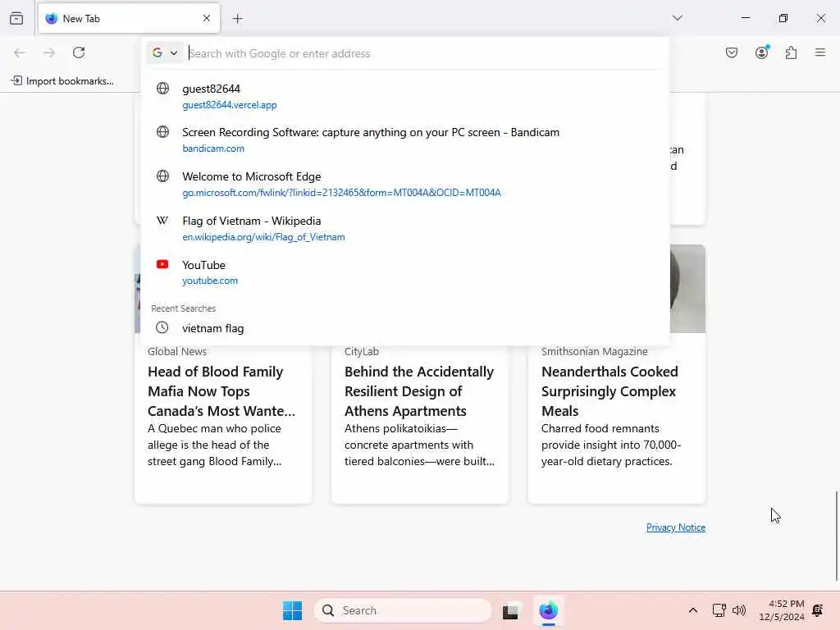Select the YouTube suggestion
This screenshot has width=840, height=630.
point(405,272)
